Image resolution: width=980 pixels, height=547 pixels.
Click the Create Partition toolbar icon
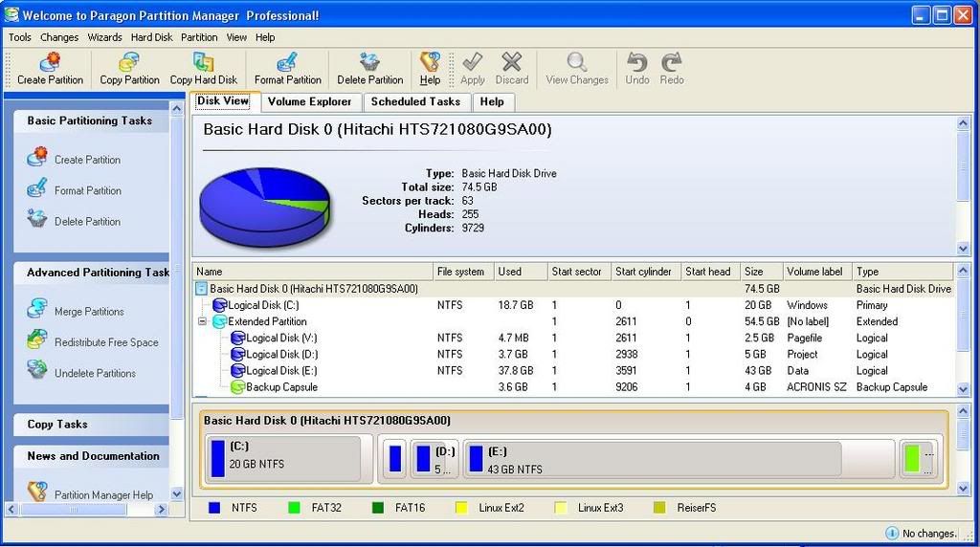click(x=50, y=63)
